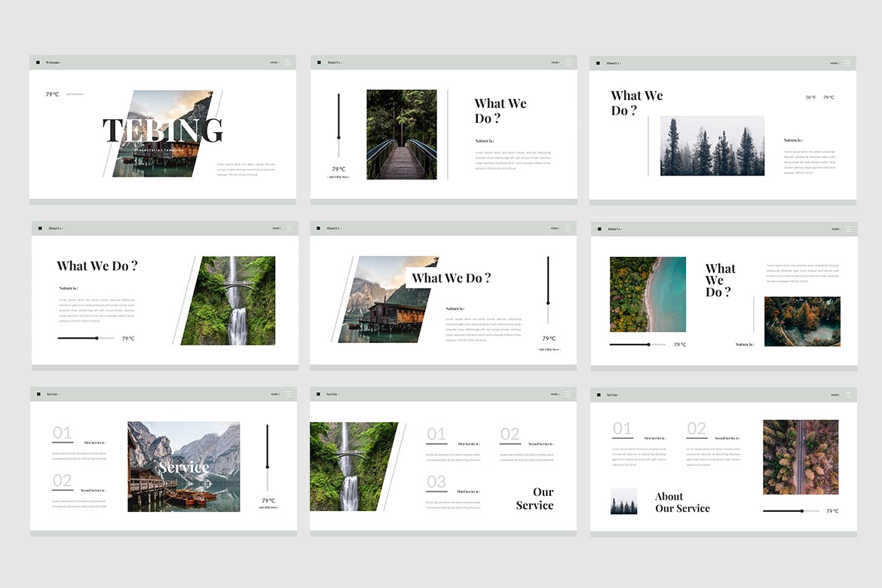Click small pine tree thumbnail beside "About Our Service"

(623, 501)
